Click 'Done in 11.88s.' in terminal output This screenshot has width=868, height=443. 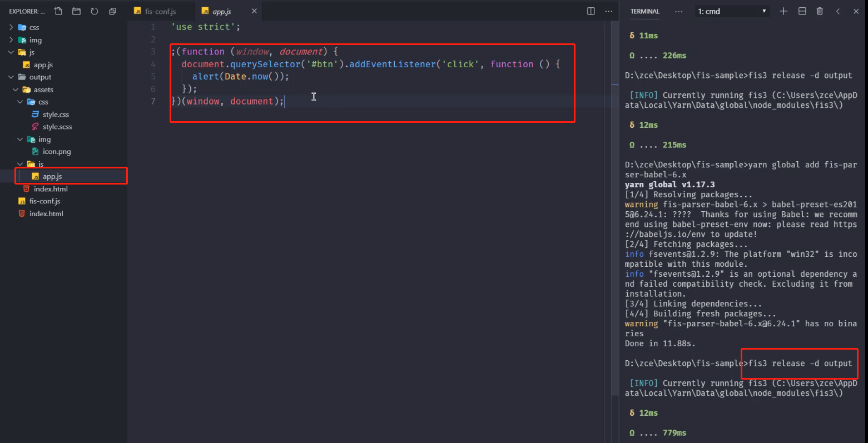(660, 344)
